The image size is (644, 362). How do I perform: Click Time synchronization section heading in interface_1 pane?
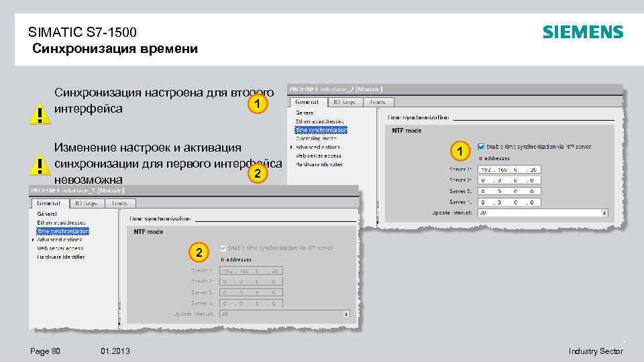[x=160, y=219]
